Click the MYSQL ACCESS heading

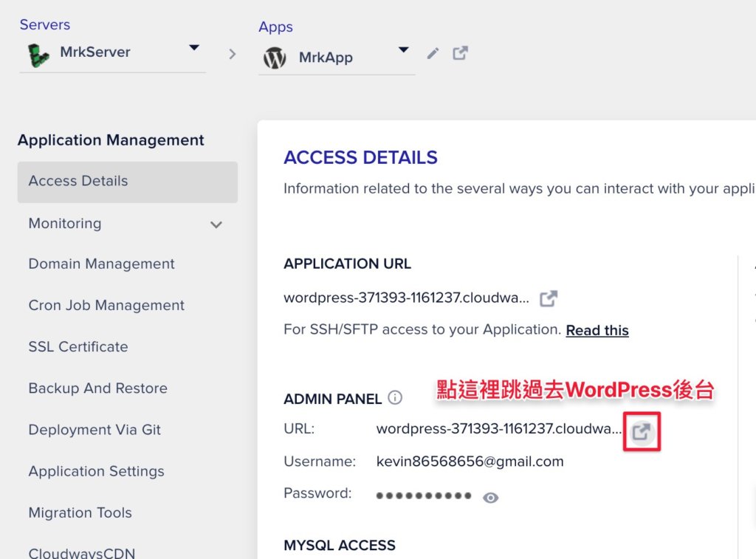(340, 546)
